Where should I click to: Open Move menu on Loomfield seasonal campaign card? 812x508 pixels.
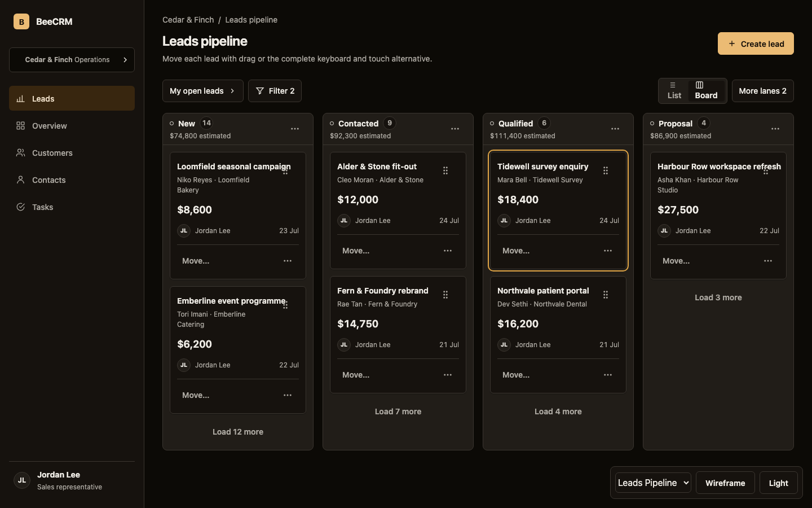[196, 261]
